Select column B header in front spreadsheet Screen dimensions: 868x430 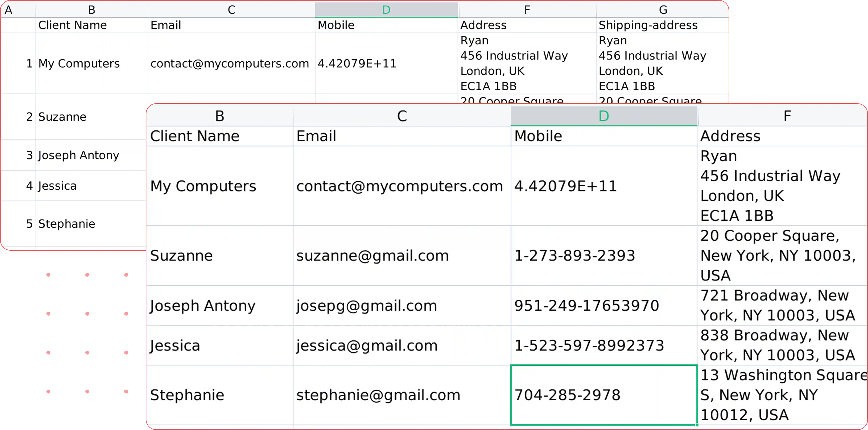[x=220, y=116]
